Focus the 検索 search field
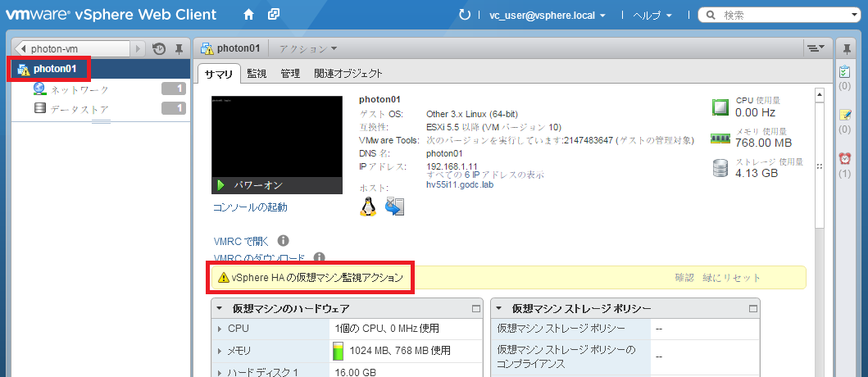Screen dimensions: 868x377 coord(780,16)
